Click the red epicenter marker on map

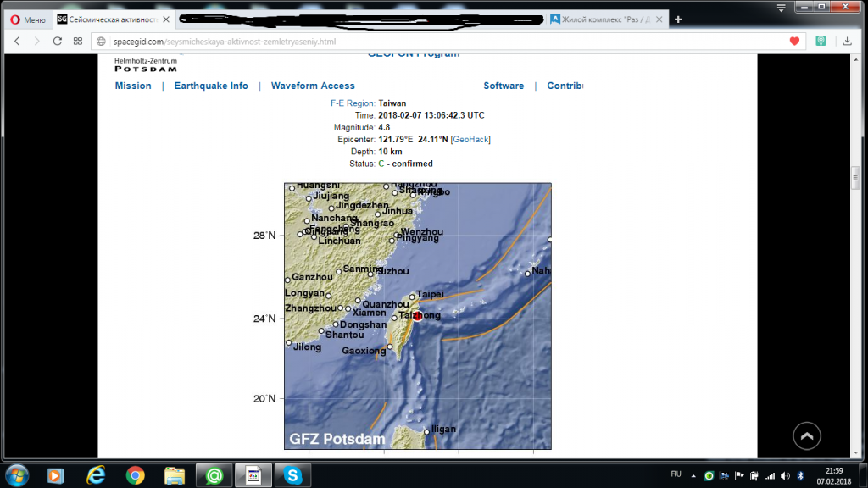(417, 317)
